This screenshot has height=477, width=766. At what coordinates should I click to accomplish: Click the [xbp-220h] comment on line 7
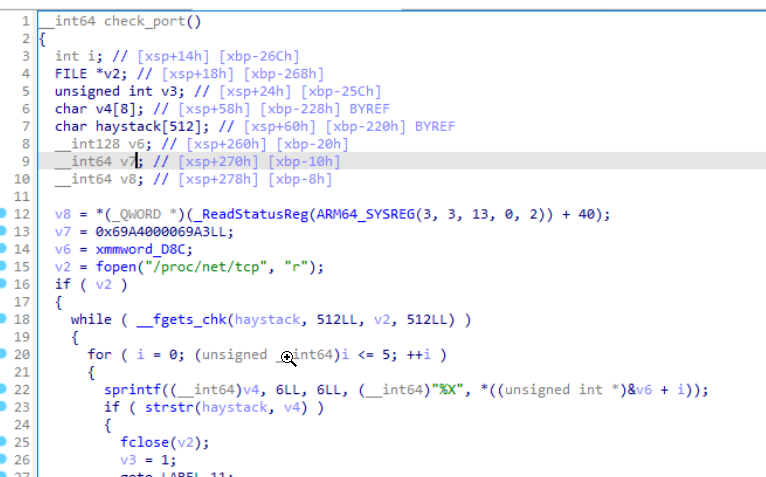[365, 126]
